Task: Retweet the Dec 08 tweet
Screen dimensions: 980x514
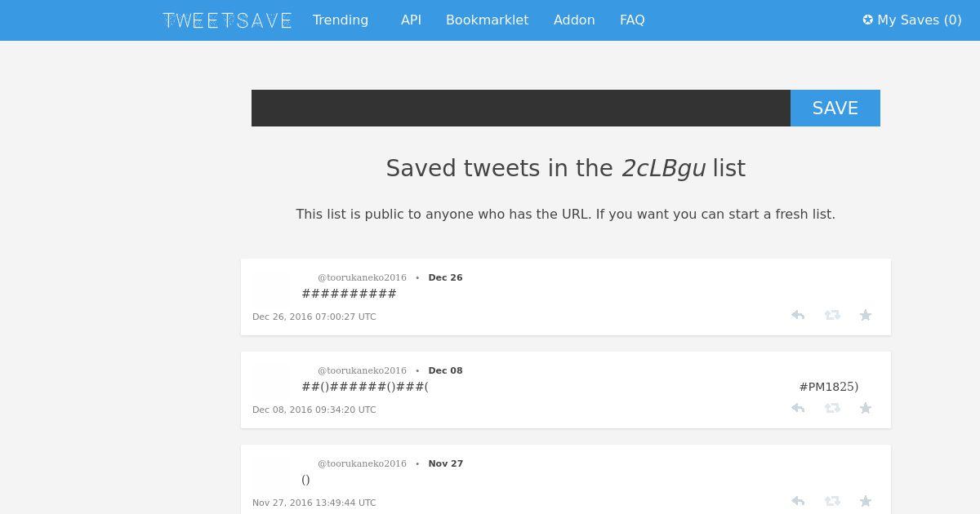Action: tap(832, 408)
